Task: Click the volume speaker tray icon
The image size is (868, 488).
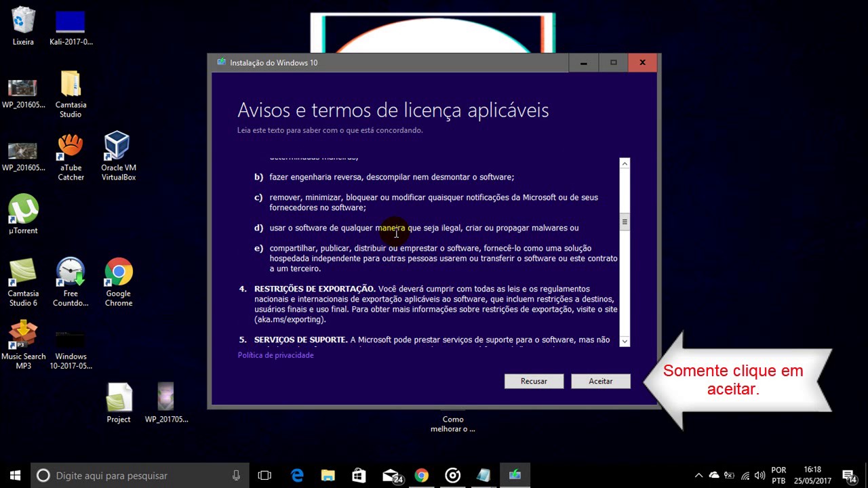Action: [x=761, y=475]
